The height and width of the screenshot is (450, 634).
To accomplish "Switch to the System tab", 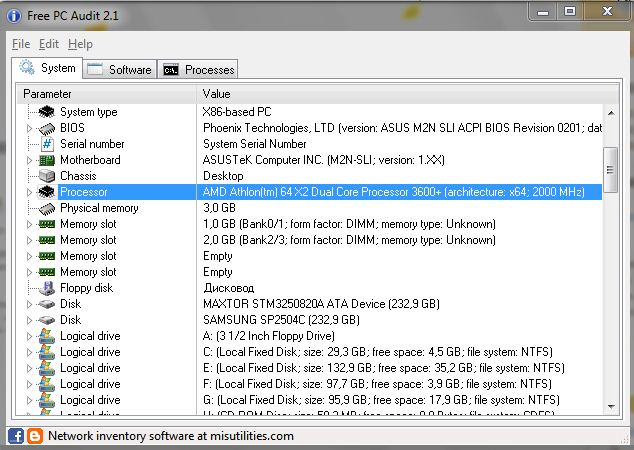I will point(47,68).
